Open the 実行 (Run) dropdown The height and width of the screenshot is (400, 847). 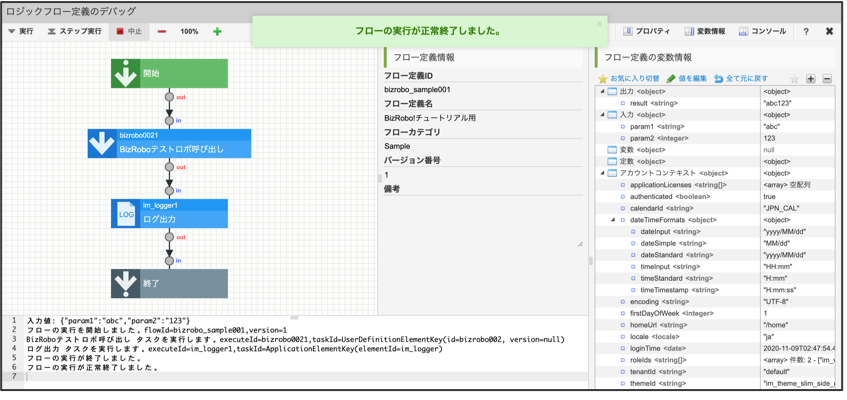(x=21, y=31)
